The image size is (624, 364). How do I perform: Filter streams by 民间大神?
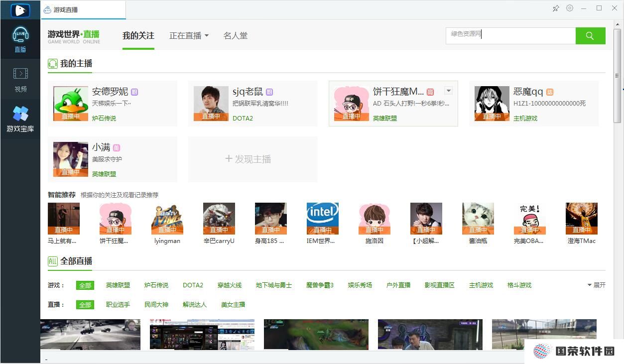(x=156, y=305)
